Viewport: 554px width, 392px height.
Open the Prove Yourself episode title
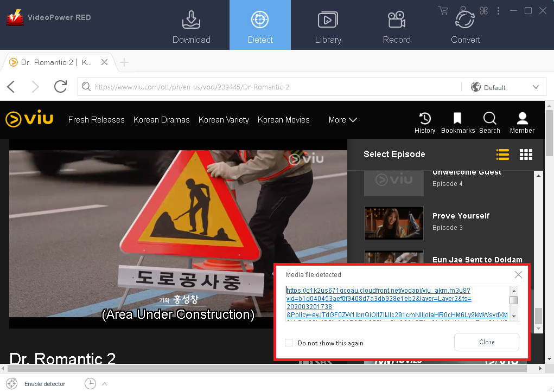[x=461, y=216]
